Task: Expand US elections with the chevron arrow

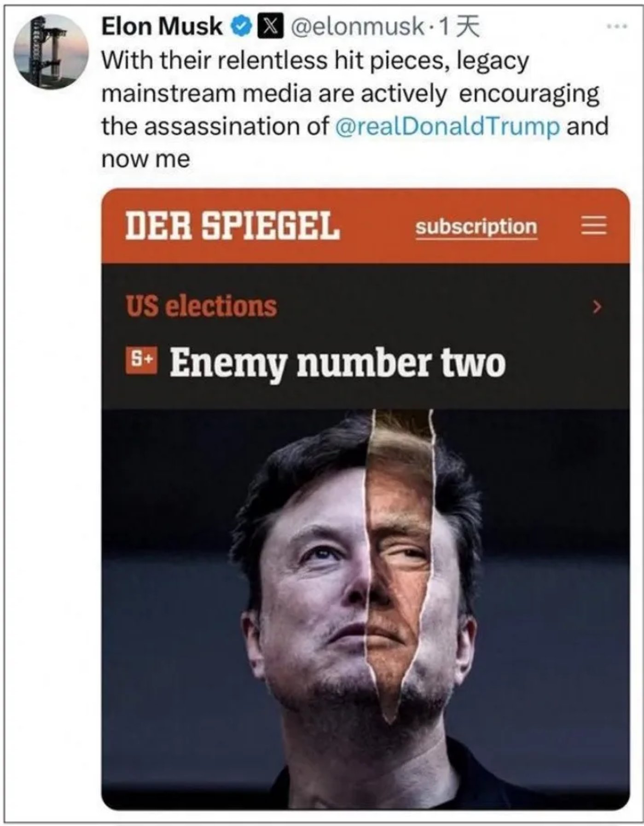Action: (597, 306)
